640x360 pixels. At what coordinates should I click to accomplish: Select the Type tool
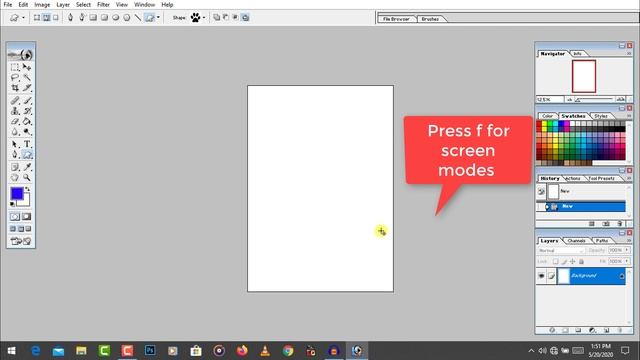[x=27, y=144]
